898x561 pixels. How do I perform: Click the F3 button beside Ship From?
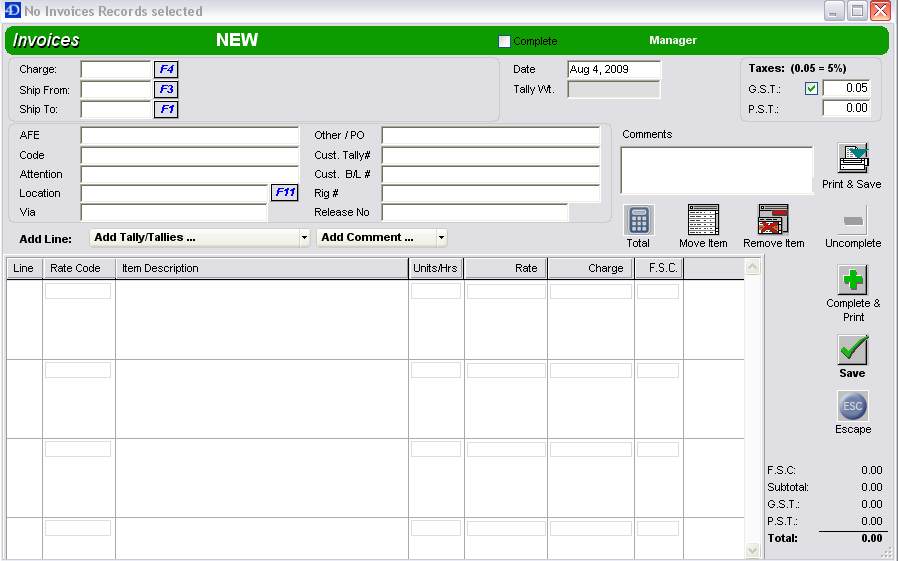click(166, 89)
